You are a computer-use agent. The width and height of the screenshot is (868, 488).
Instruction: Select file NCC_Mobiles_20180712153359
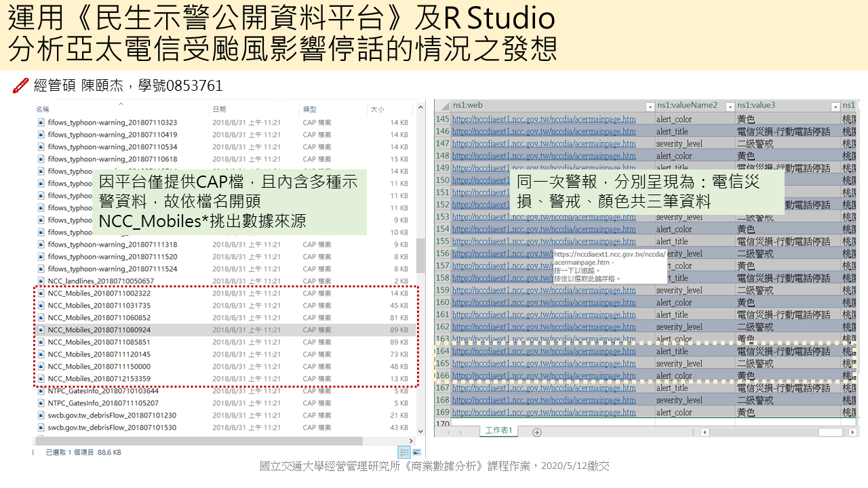(x=99, y=379)
